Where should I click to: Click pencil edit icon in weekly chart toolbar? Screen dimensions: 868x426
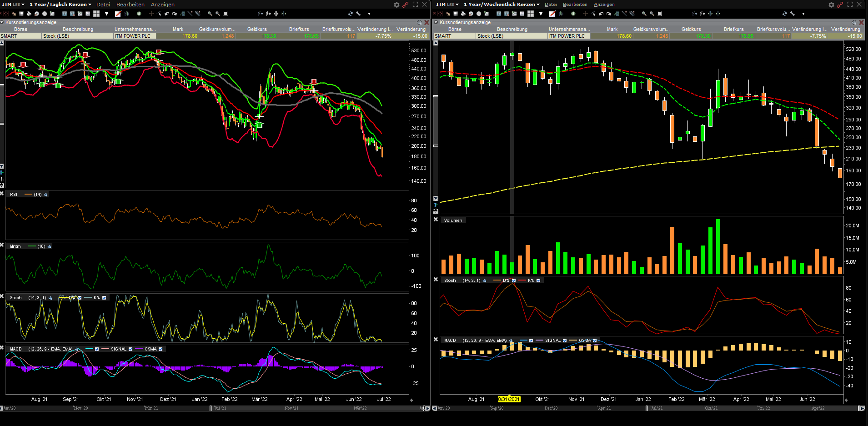click(x=552, y=14)
